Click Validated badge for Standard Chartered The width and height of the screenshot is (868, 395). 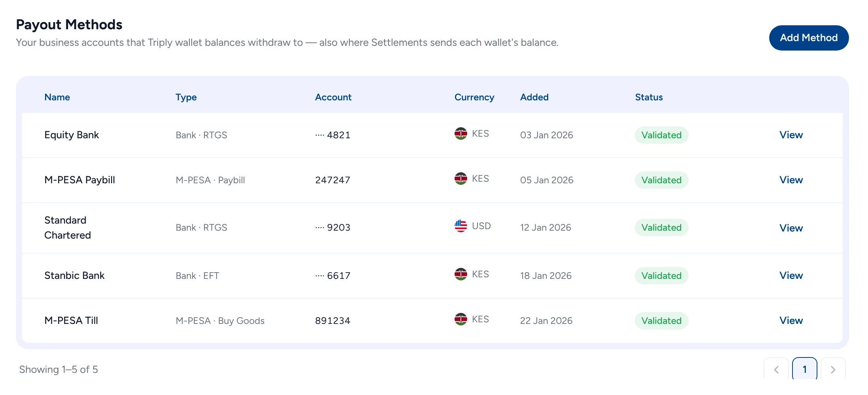pyautogui.click(x=662, y=228)
